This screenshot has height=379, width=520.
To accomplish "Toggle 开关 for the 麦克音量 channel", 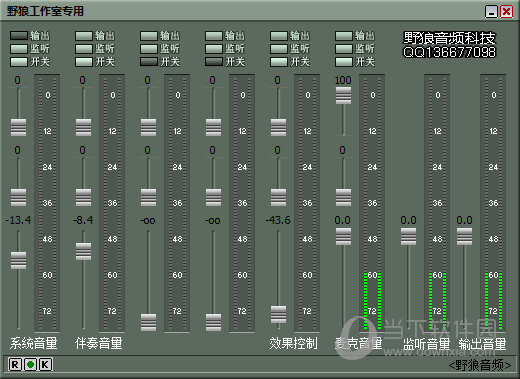I will (x=344, y=62).
